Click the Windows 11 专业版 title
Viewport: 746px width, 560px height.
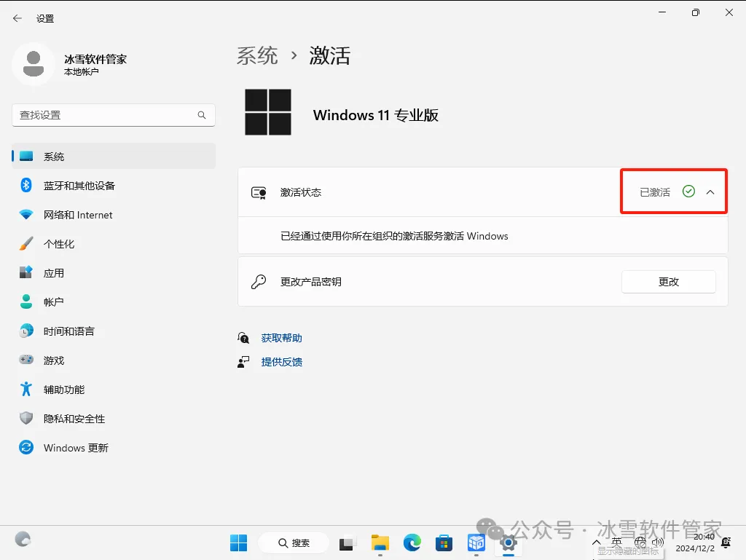[x=375, y=115]
